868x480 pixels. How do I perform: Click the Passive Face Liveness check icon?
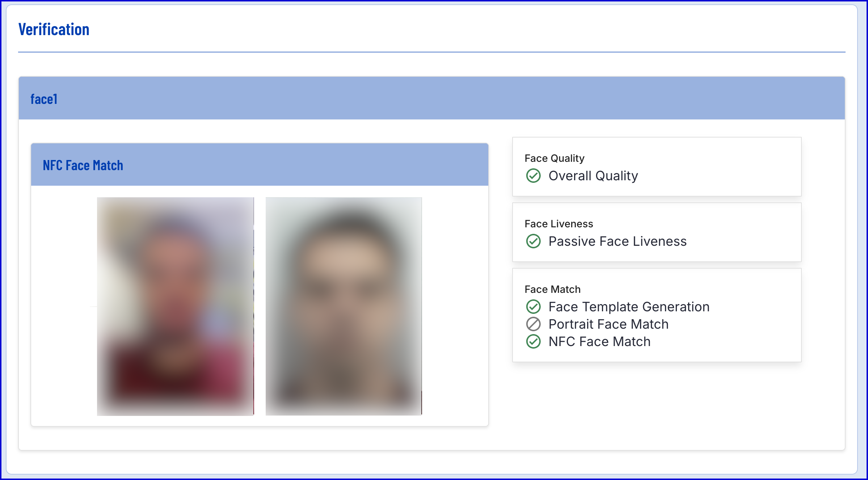coord(533,241)
